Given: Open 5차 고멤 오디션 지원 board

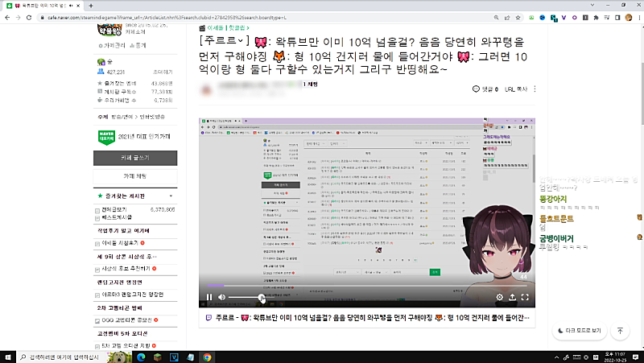Looking at the screenshot, I should point(126,346).
